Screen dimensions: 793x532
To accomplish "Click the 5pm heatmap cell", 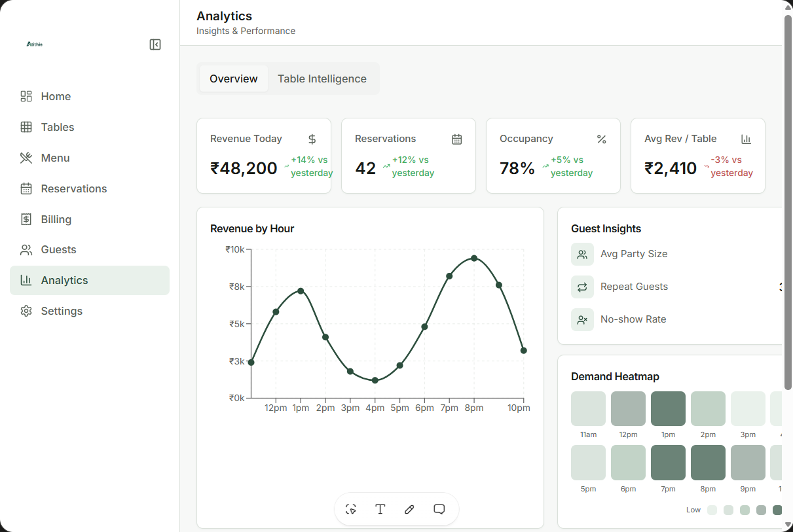I will pos(588,463).
